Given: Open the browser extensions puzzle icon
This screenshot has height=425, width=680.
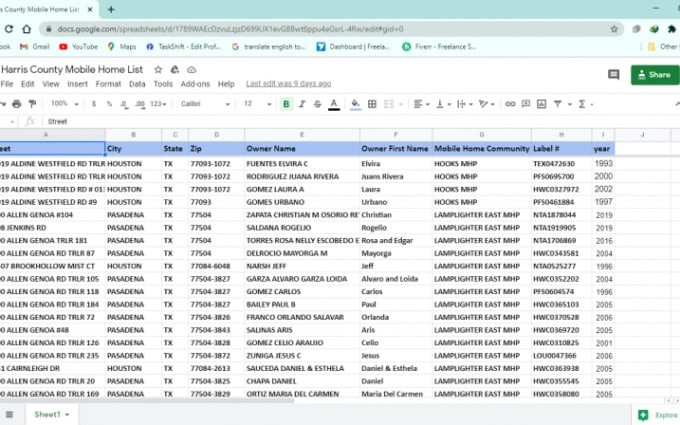Looking at the screenshot, I should tap(672, 29).
